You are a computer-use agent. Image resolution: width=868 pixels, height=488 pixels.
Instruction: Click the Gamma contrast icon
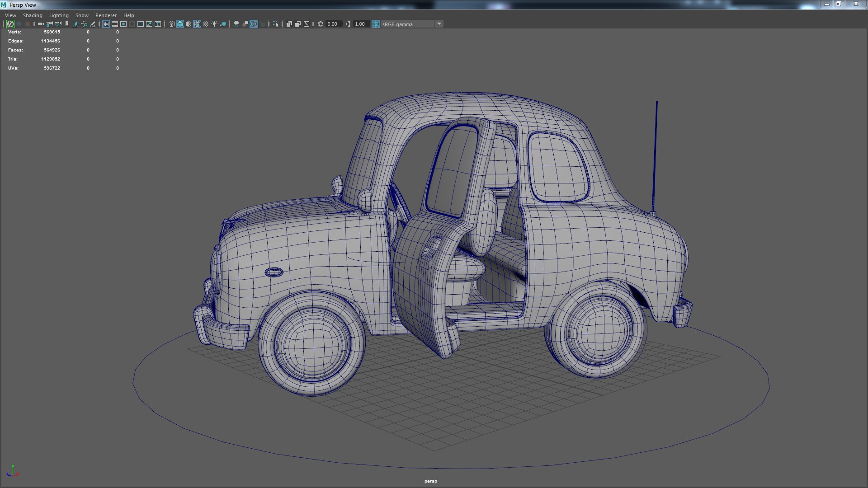pyautogui.click(x=348, y=24)
